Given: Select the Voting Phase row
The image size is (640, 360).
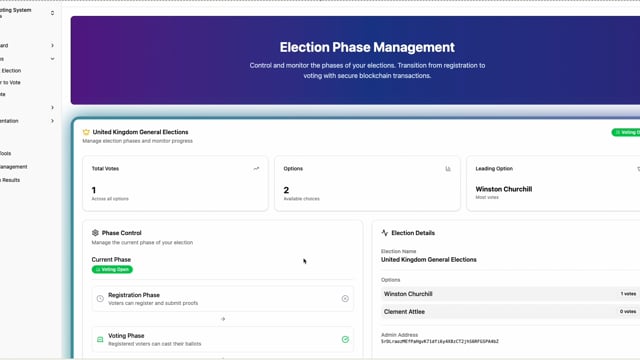Looking at the screenshot, I should [222, 339].
